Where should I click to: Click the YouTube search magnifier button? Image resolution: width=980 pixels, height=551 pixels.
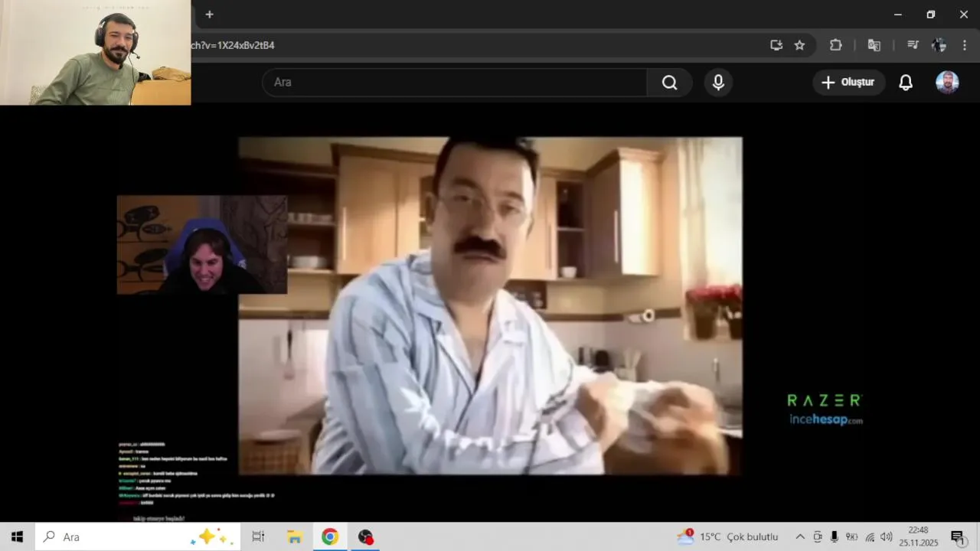click(x=670, y=83)
